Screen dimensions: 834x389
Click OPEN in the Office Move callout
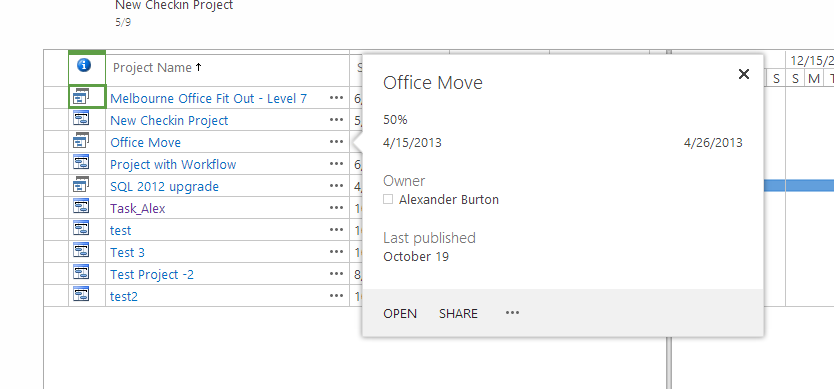(400, 314)
